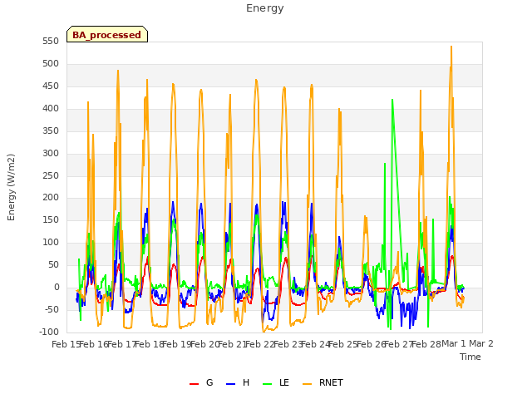This screenshot has height=399, width=532.
Task: Click the 500 y-axis tick value
Action: coord(51,64)
